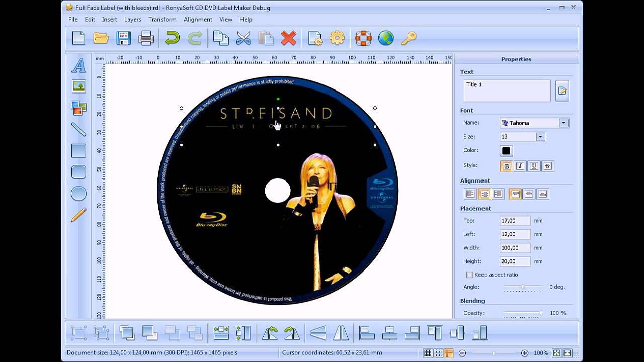Send the object to back
The height and width of the screenshot is (362, 644).
tap(150, 333)
